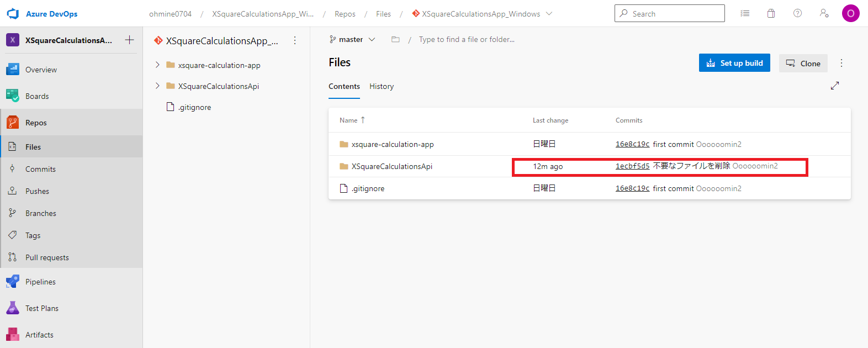Open the purple account avatar

(851, 13)
